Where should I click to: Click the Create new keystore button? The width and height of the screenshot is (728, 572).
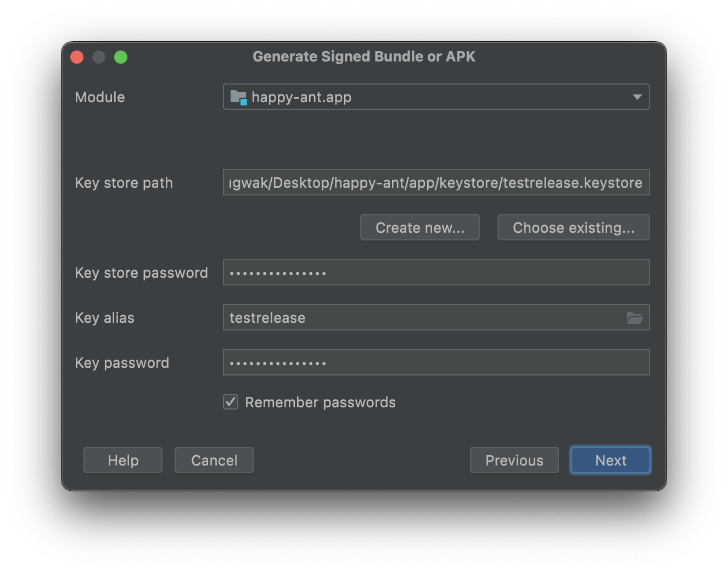(419, 227)
